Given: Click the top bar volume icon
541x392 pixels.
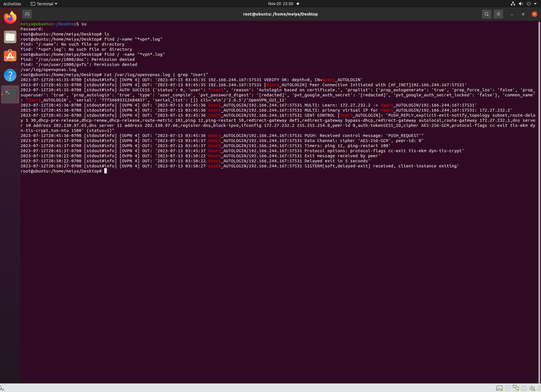Looking at the screenshot, I should 521,4.
